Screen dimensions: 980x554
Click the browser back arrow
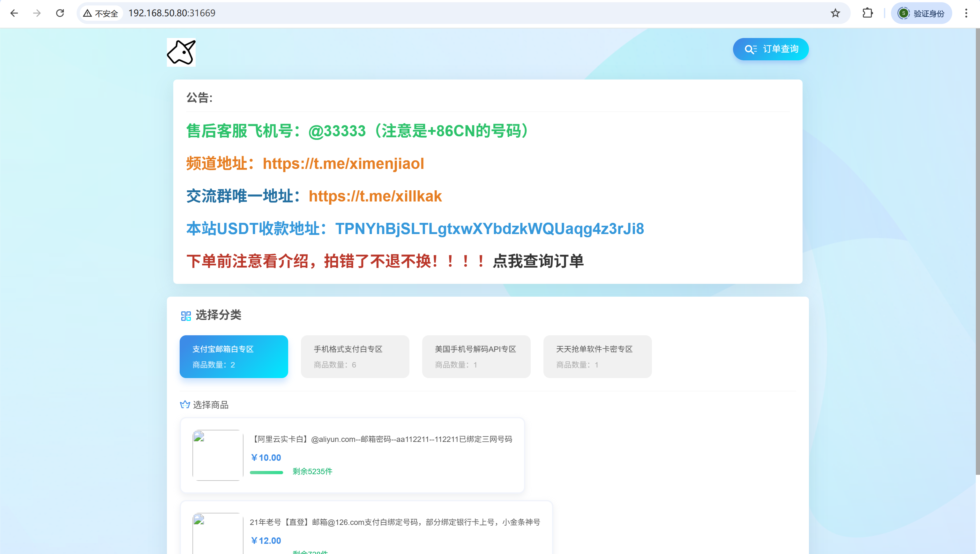click(x=14, y=13)
